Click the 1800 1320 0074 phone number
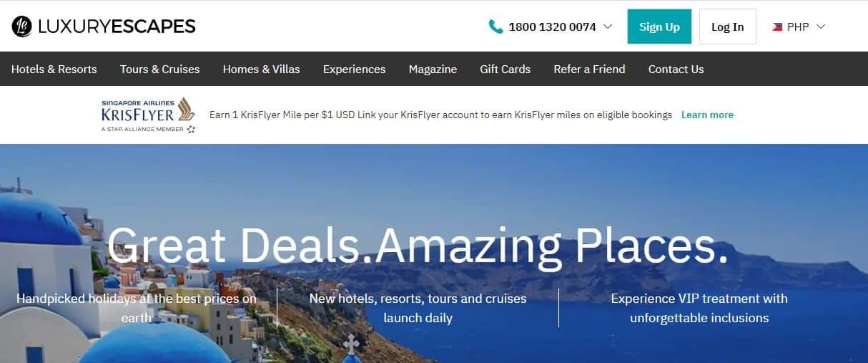 552,26
